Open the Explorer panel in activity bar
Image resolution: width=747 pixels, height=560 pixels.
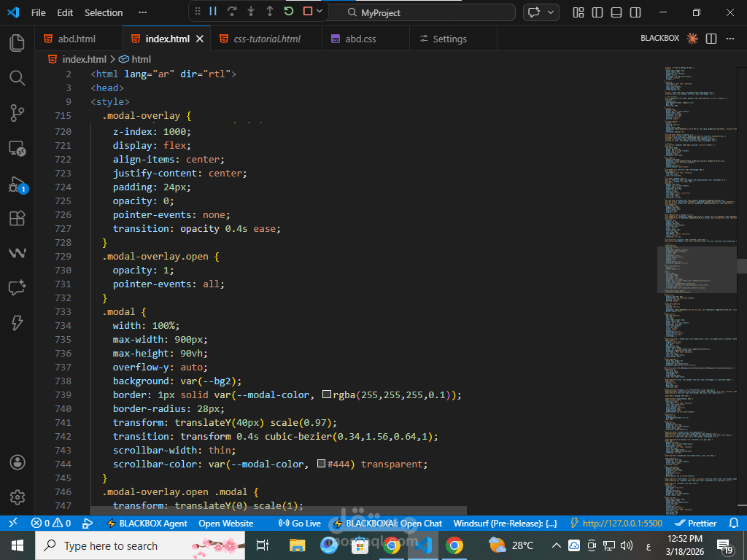[18, 43]
